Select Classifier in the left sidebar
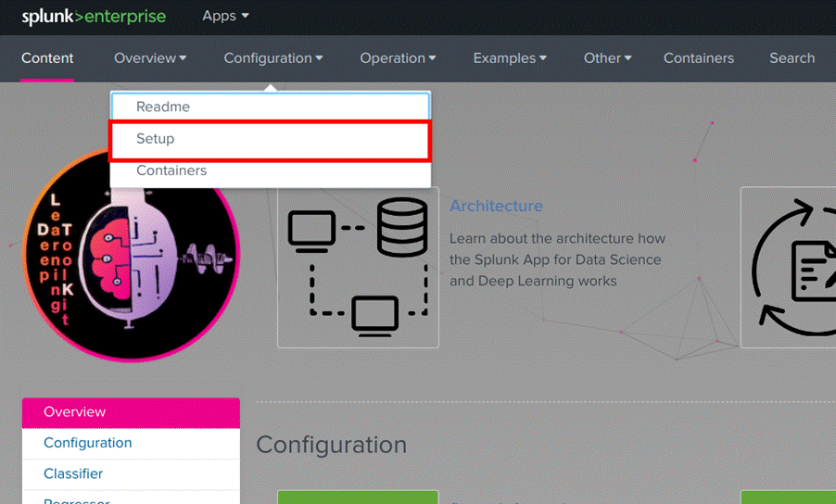This screenshot has width=836, height=504. point(73,473)
